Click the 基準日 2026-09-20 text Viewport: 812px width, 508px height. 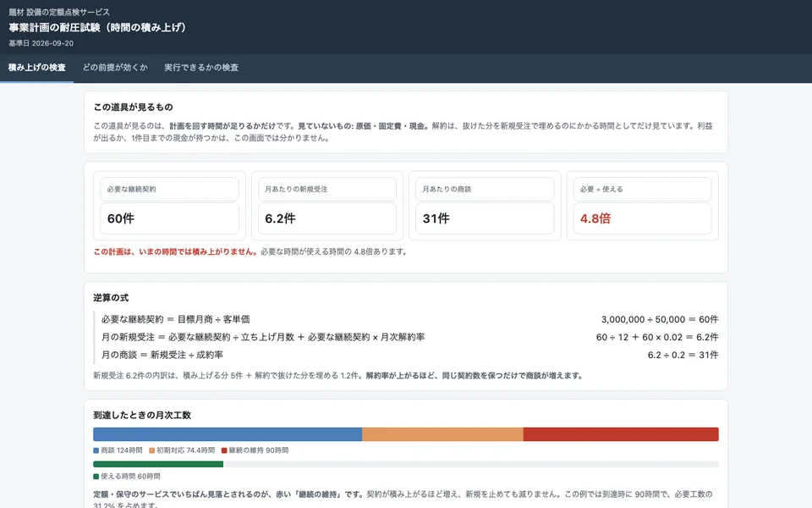coord(41,43)
